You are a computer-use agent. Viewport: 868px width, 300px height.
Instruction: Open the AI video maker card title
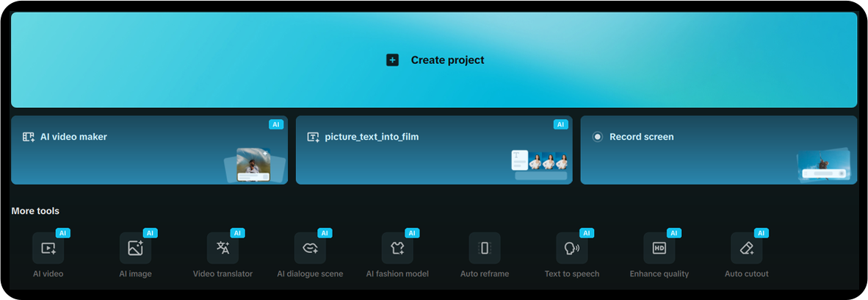[x=73, y=137]
